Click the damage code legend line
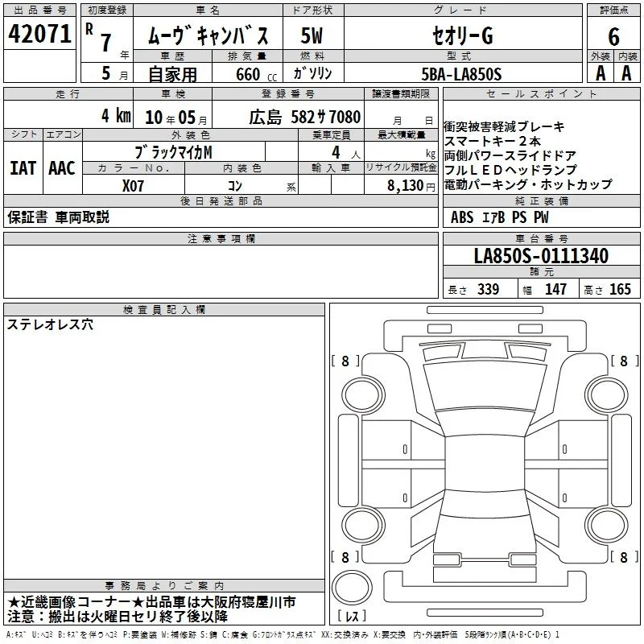This screenshot has width=644, height=644. point(283,634)
